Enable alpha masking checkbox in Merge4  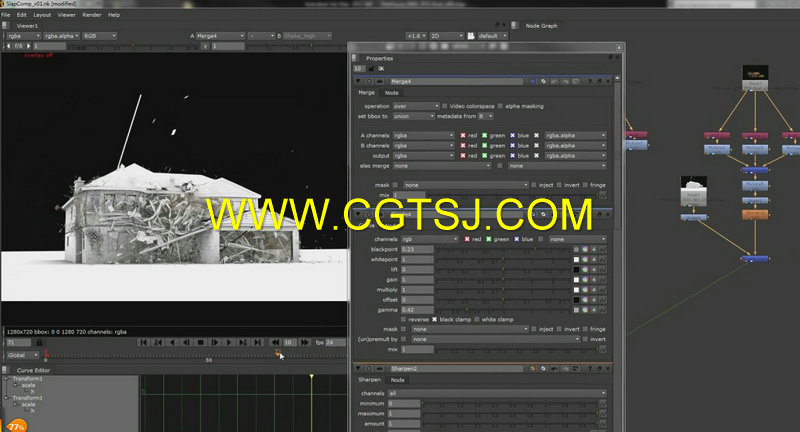point(500,106)
